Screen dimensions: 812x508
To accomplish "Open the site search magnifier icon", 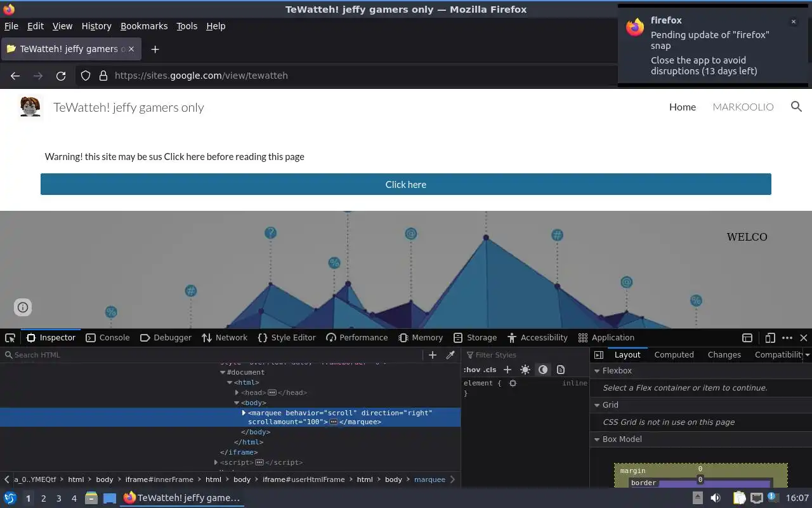I will (796, 107).
